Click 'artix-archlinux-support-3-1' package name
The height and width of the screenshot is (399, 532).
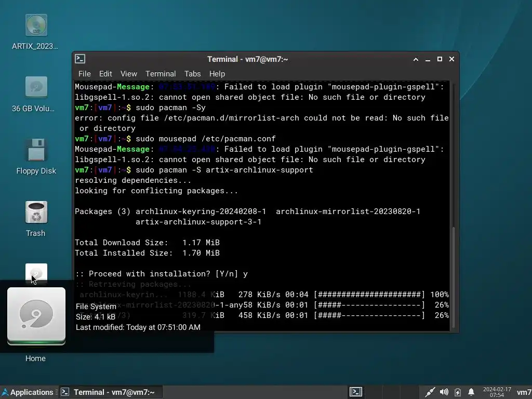198,222
